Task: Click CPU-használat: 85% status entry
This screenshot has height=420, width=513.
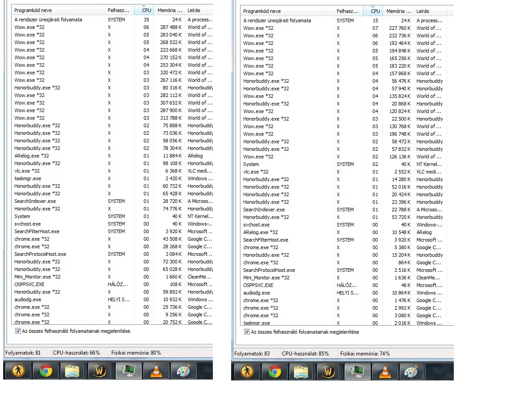Action: click(x=305, y=354)
